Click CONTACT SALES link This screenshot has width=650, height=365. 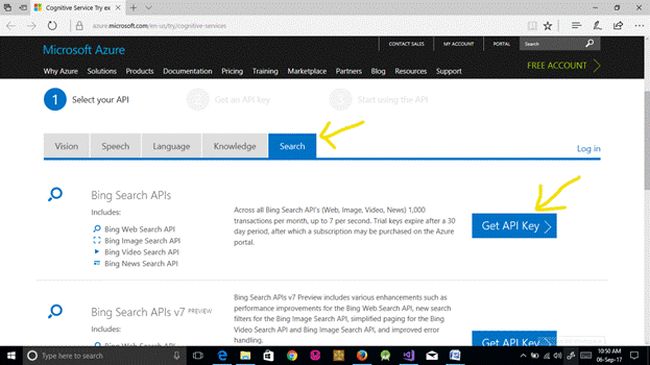pyautogui.click(x=406, y=44)
